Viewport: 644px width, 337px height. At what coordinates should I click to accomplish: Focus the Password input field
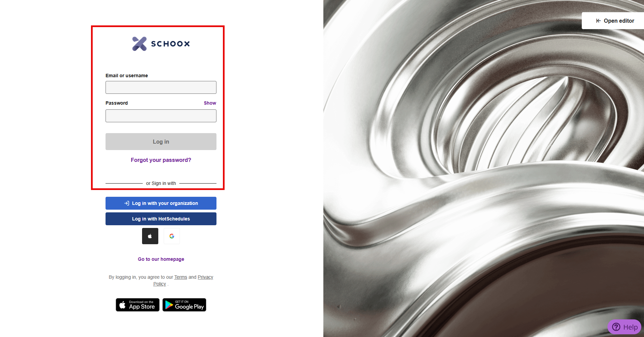tap(161, 116)
